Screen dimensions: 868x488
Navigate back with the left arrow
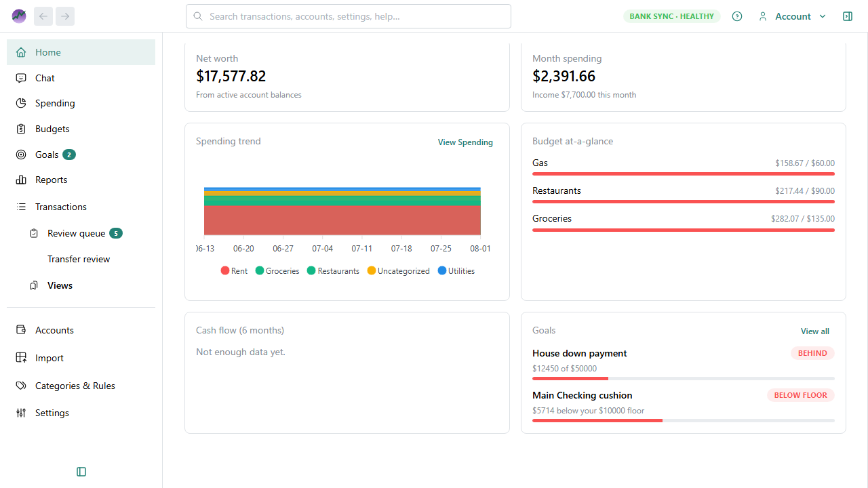43,16
